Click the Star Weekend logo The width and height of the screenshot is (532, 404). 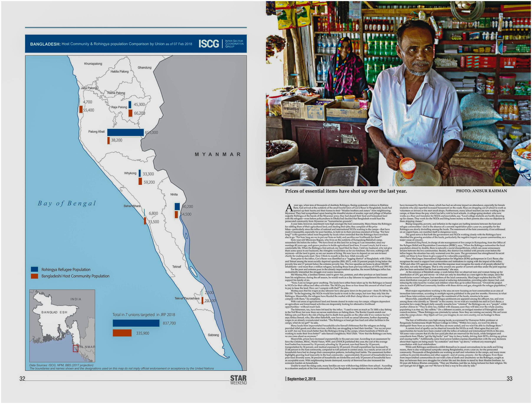tap(238, 380)
